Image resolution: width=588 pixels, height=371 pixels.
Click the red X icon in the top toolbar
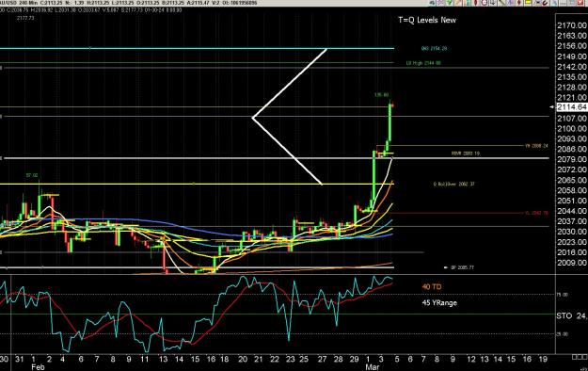580,2
